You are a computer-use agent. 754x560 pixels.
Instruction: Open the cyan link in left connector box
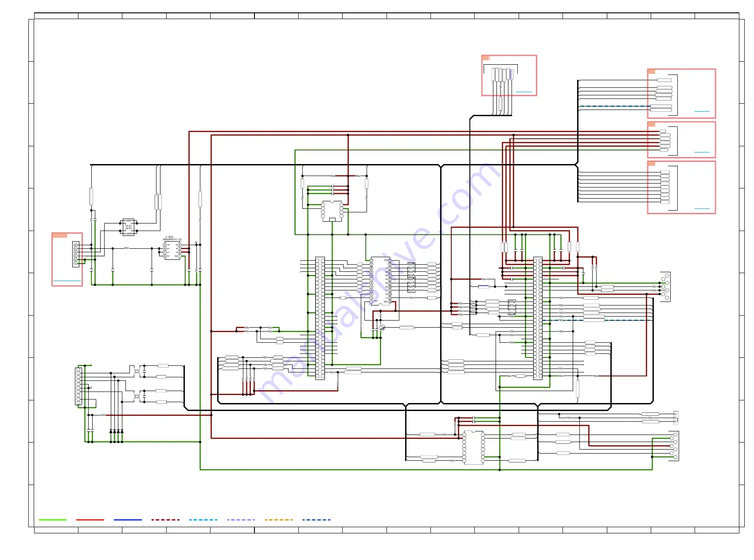tap(67, 281)
